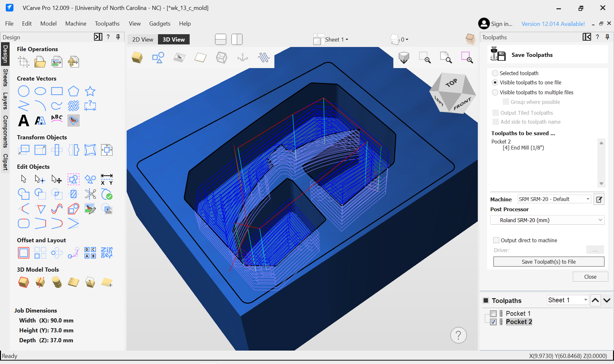Select the Scissors trim tool
Screen dimensions: 614x364
[90, 194]
